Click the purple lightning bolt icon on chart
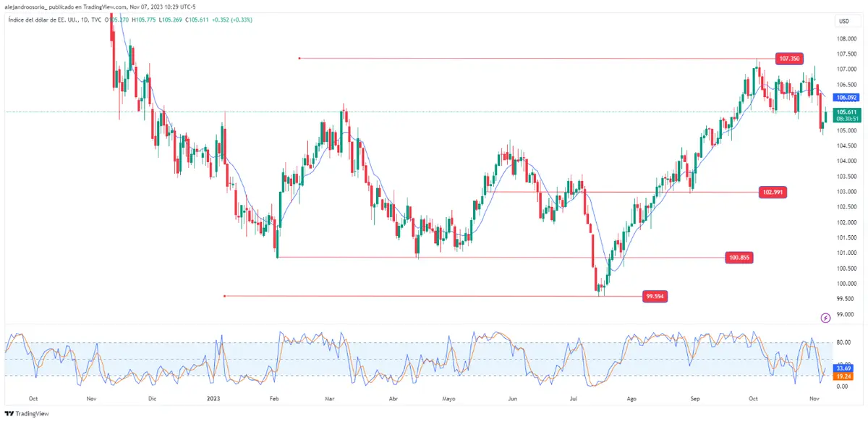868x422 pixels. (x=825, y=316)
